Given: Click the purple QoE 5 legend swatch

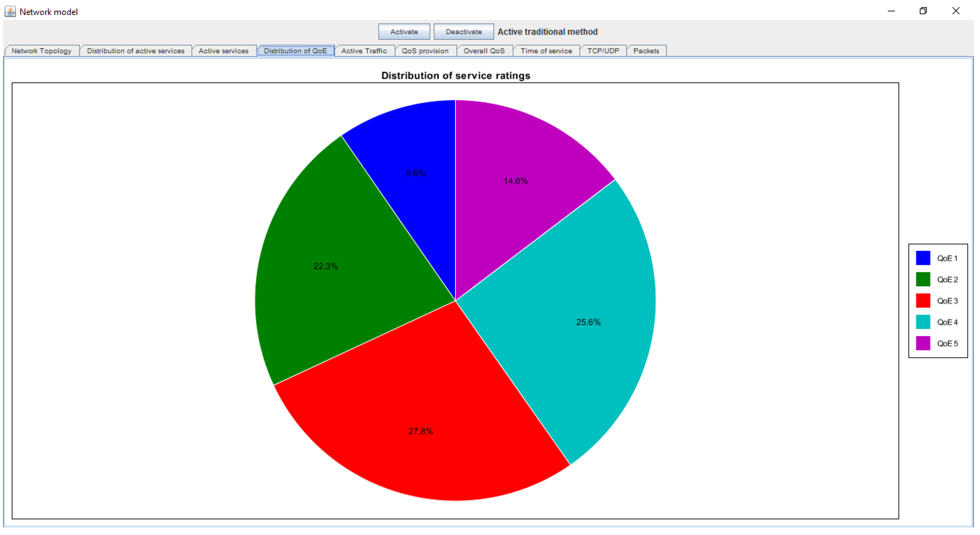Looking at the screenshot, I should 923,343.
